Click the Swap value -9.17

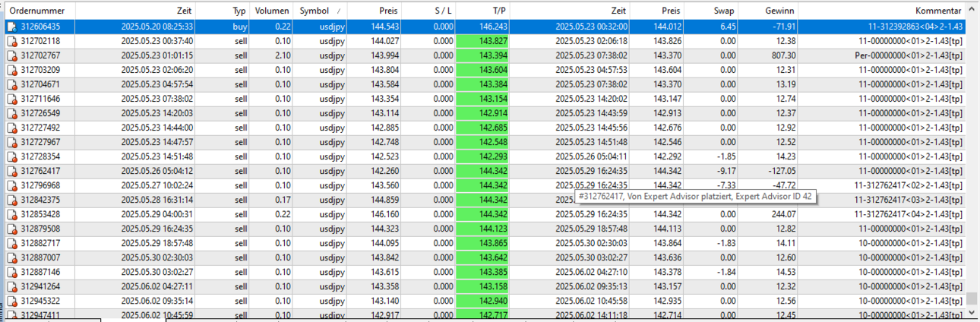coord(726,171)
